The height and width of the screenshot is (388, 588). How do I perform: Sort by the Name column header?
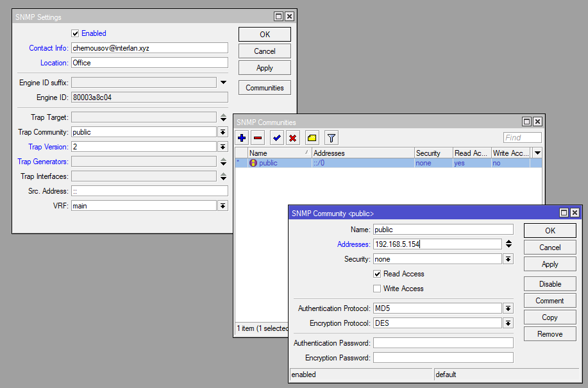276,153
